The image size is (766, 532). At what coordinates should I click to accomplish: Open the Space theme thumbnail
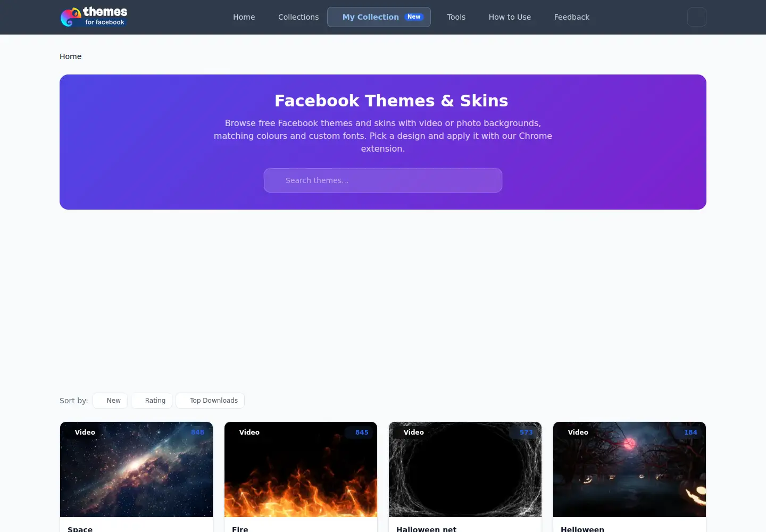click(x=136, y=469)
